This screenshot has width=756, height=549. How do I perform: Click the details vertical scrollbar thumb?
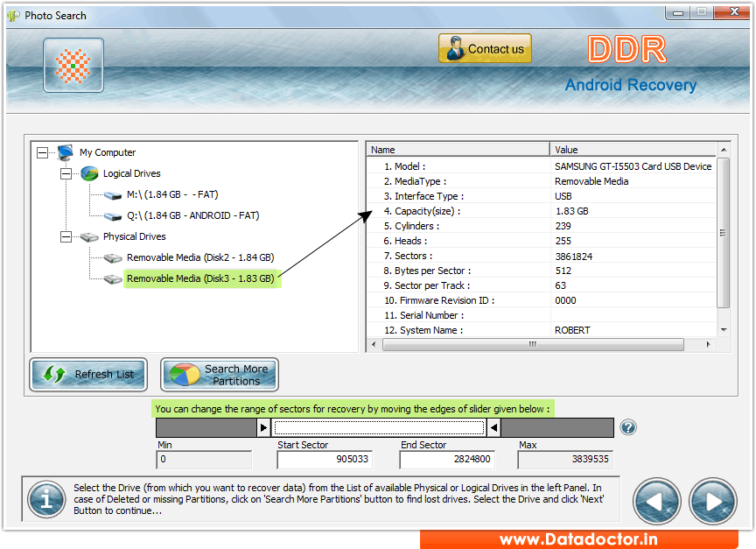point(724,233)
